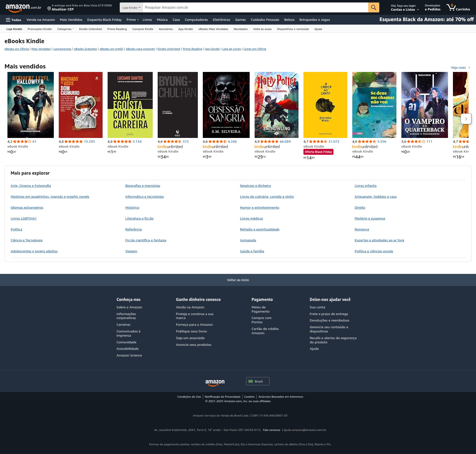The width and height of the screenshot is (476, 454).
Task: Open Mistério e suspense category
Action: click(370, 218)
